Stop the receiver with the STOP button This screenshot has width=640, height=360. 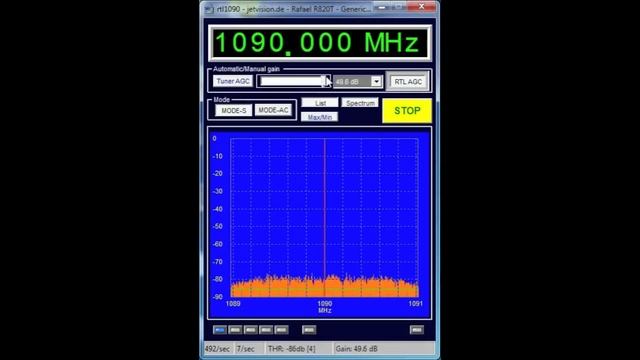pos(407,111)
